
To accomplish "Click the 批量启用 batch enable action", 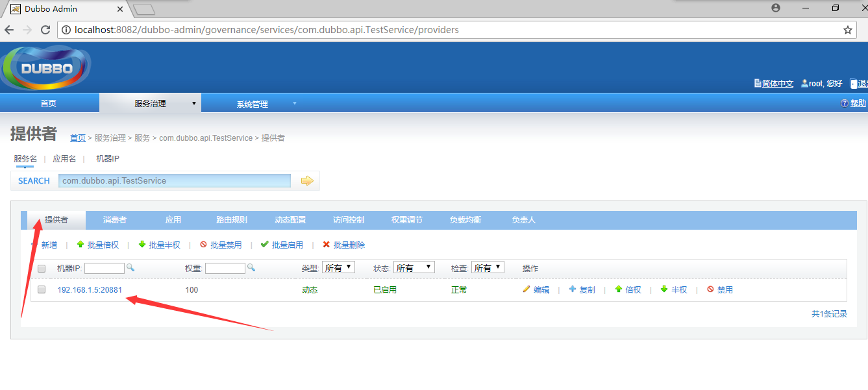I will [282, 245].
